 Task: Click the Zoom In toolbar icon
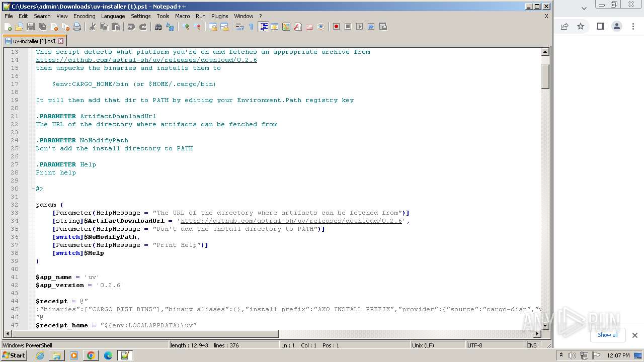(185, 27)
